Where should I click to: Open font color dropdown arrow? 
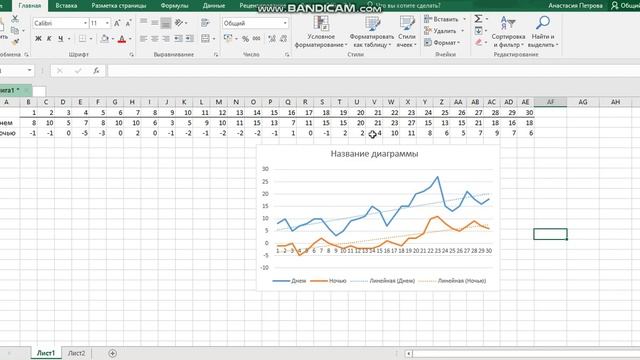(130, 39)
